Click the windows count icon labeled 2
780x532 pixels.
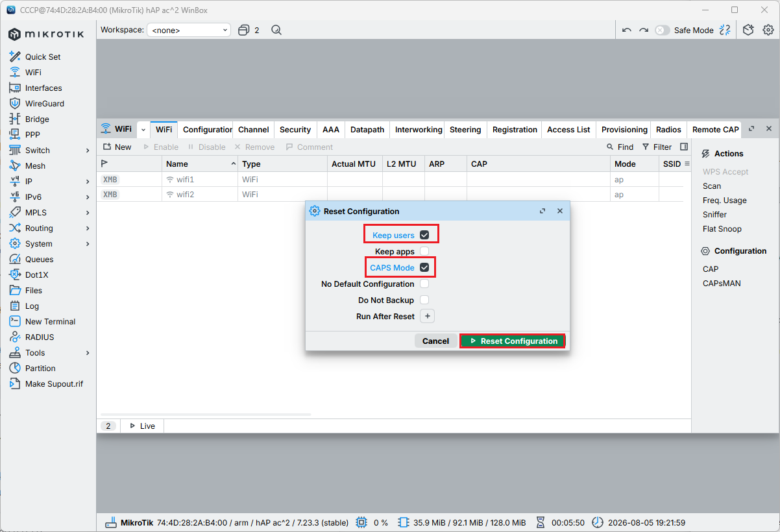[x=249, y=30]
